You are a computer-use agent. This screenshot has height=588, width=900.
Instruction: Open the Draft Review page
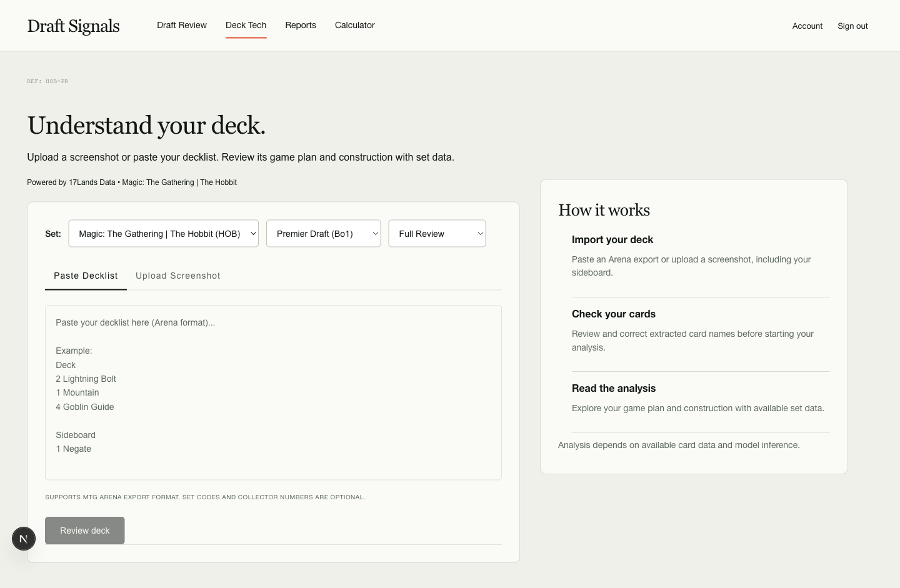182,25
